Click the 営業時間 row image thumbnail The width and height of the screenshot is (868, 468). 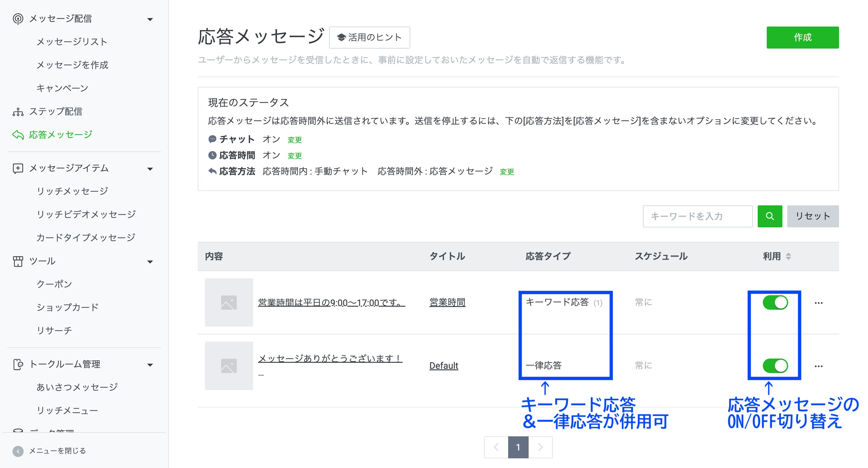coord(229,302)
